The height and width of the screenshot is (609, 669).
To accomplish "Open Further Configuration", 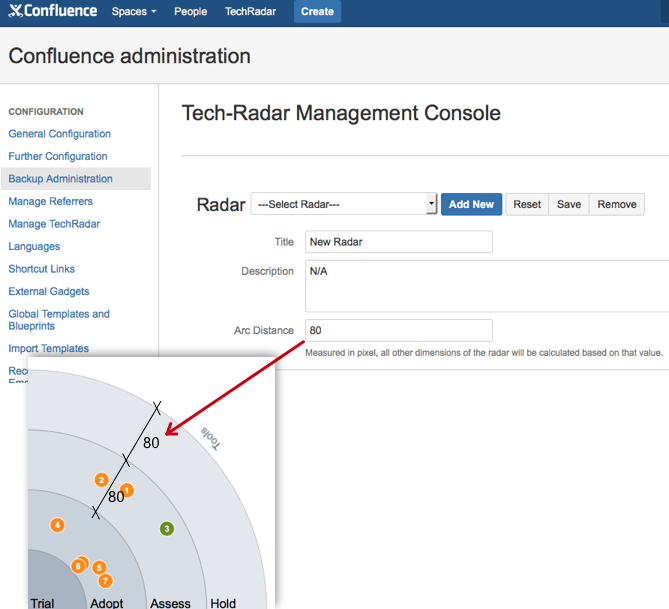I will pos(58,156).
